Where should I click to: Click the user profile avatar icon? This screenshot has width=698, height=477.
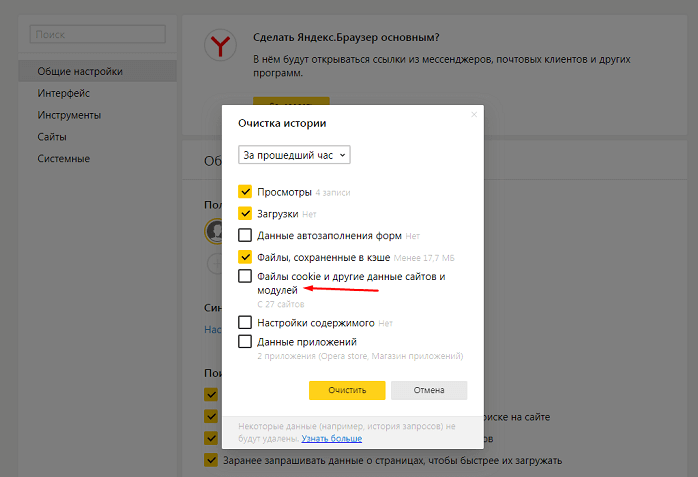214,231
